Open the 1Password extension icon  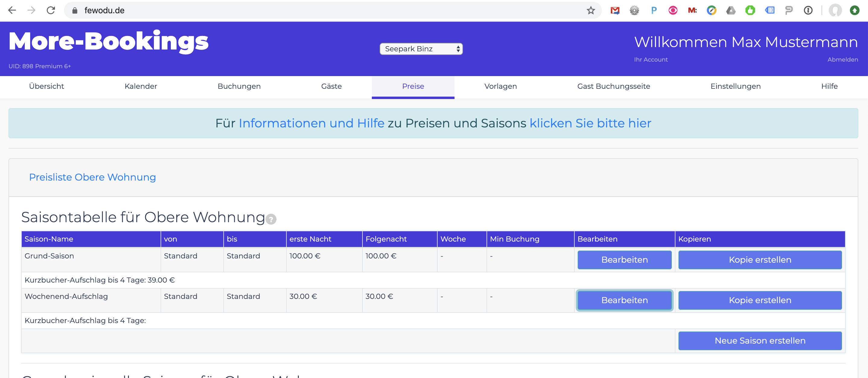click(x=808, y=11)
